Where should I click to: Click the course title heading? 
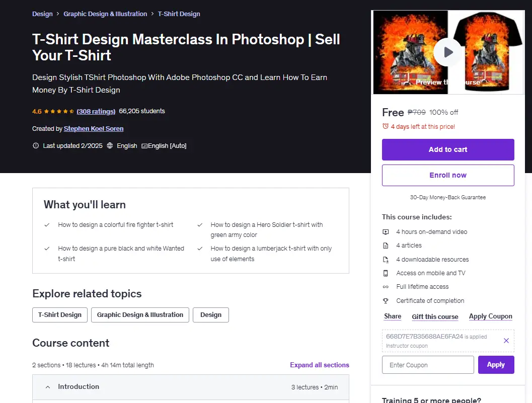(186, 47)
